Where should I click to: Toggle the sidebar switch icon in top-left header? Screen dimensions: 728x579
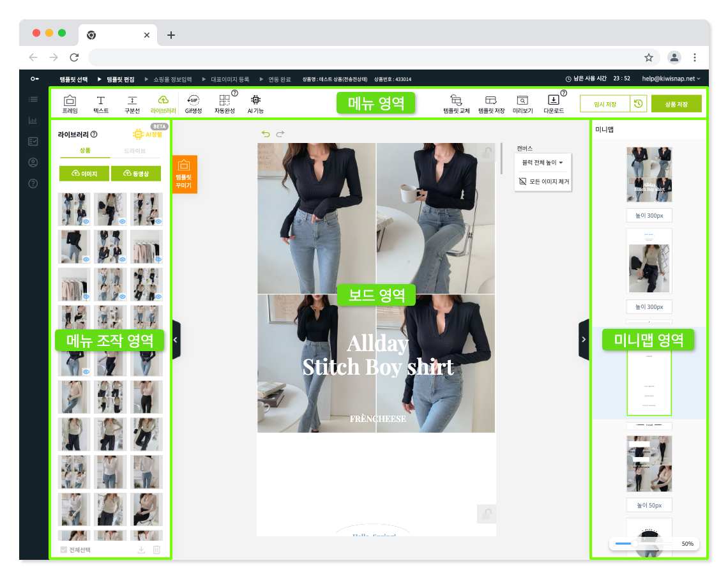pyautogui.click(x=34, y=79)
